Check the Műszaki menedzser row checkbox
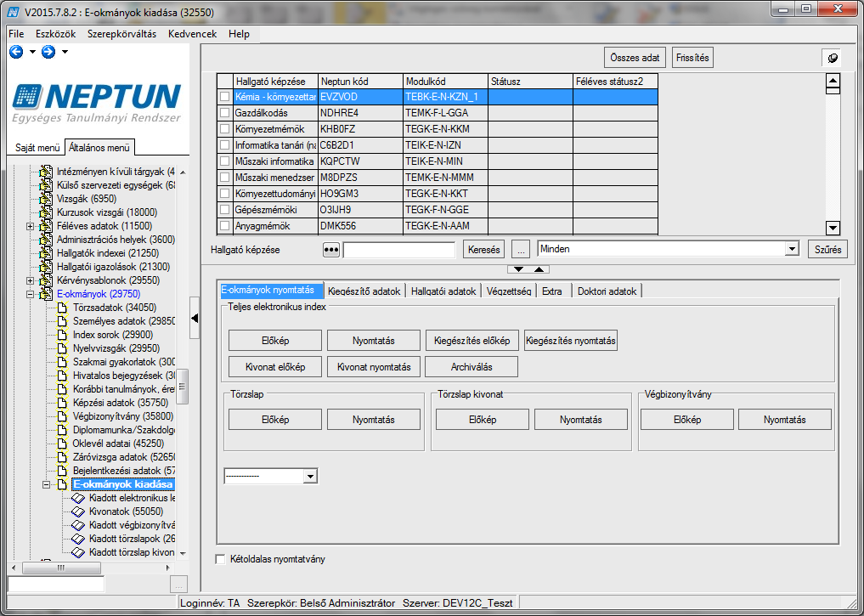864x616 pixels. (x=225, y=178)
